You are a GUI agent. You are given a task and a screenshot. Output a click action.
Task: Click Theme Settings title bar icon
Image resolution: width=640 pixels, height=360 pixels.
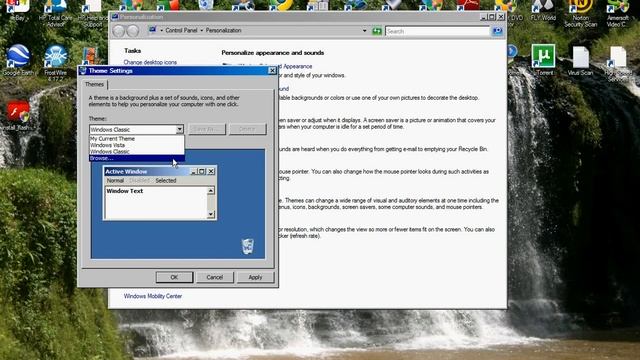(x=83, y=71)
